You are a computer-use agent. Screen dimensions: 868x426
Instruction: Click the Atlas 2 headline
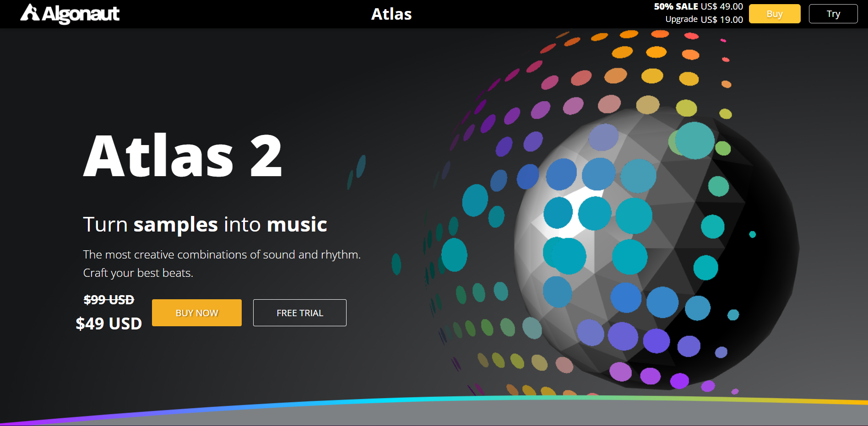[183, 156]
